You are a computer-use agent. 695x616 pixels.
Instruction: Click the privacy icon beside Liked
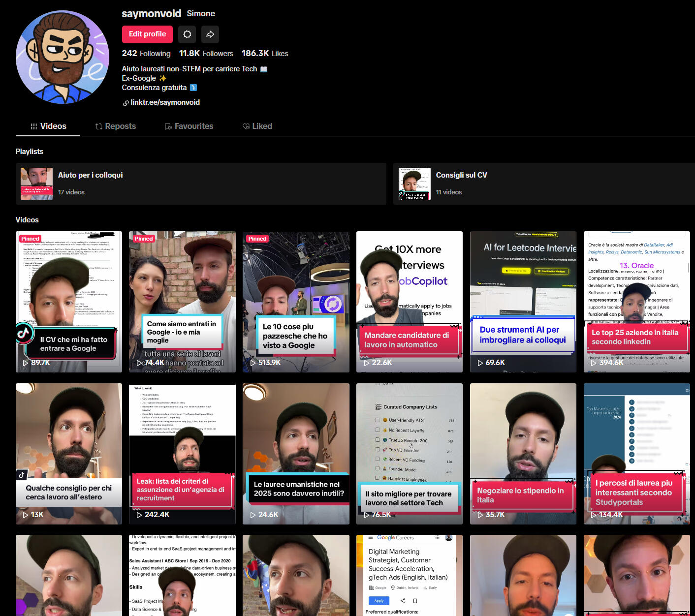(246, 126)
